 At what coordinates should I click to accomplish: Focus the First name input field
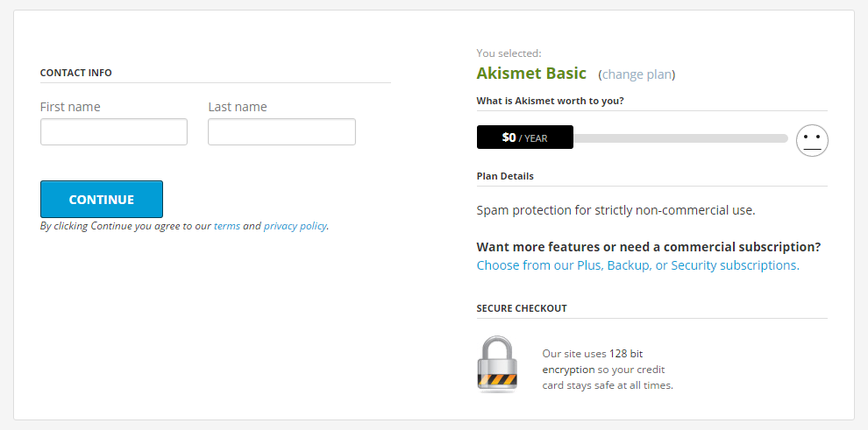114,132
